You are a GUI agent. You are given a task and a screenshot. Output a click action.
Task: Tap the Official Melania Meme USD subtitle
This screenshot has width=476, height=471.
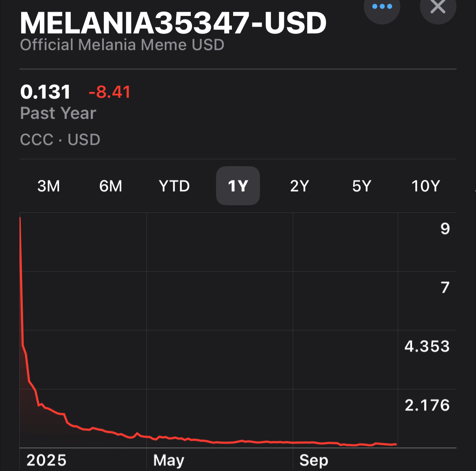(x=122, y=45)
